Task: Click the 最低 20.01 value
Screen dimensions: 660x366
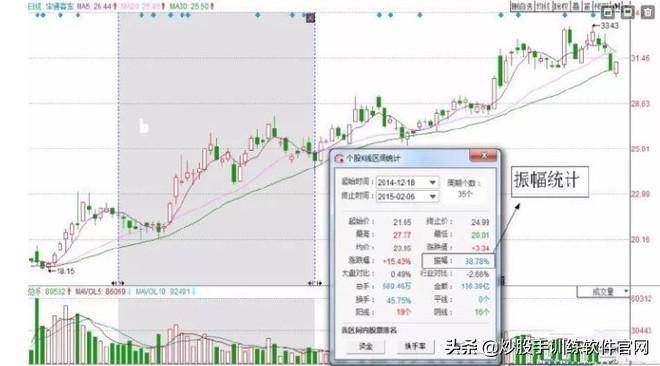Action: pos(480,235)
